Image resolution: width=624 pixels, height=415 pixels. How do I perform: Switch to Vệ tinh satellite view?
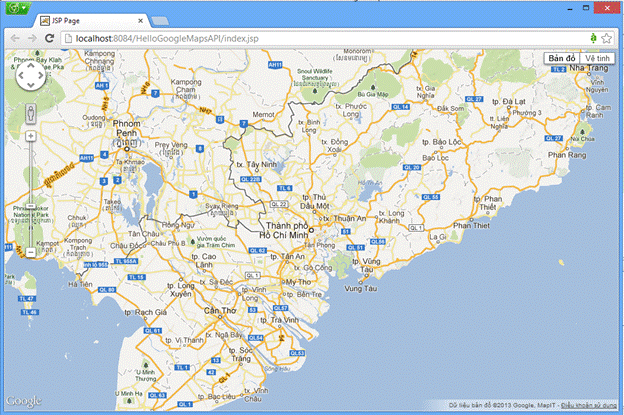tap(597, 58)
